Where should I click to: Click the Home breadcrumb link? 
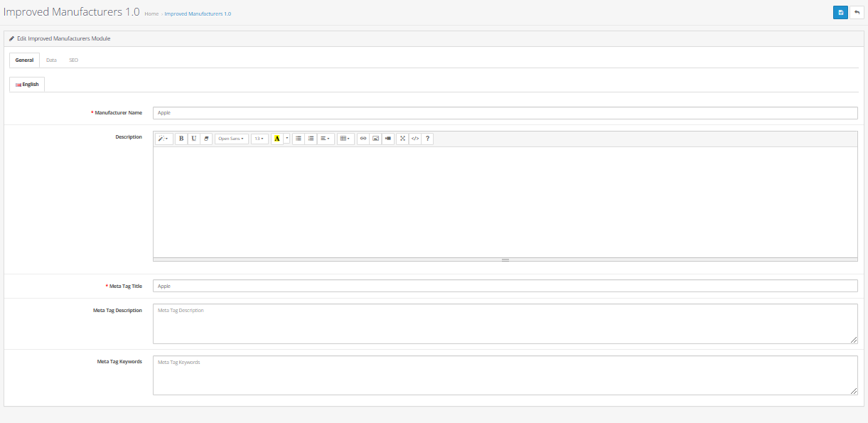pos(151,14)
